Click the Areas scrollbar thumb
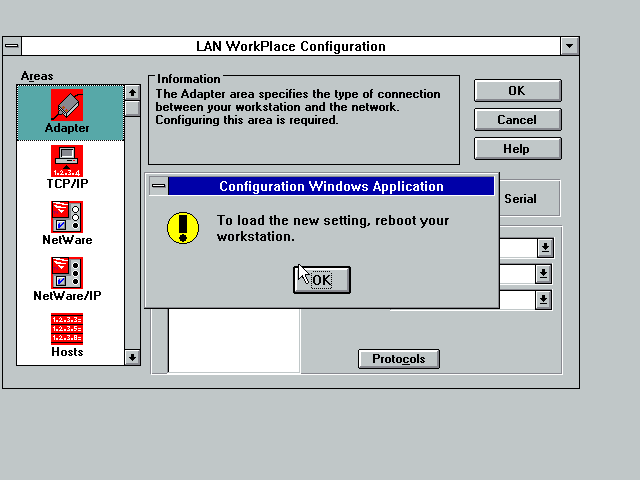Image resolution: width=640 pixels, height=480 pixels. pos(132,109)
